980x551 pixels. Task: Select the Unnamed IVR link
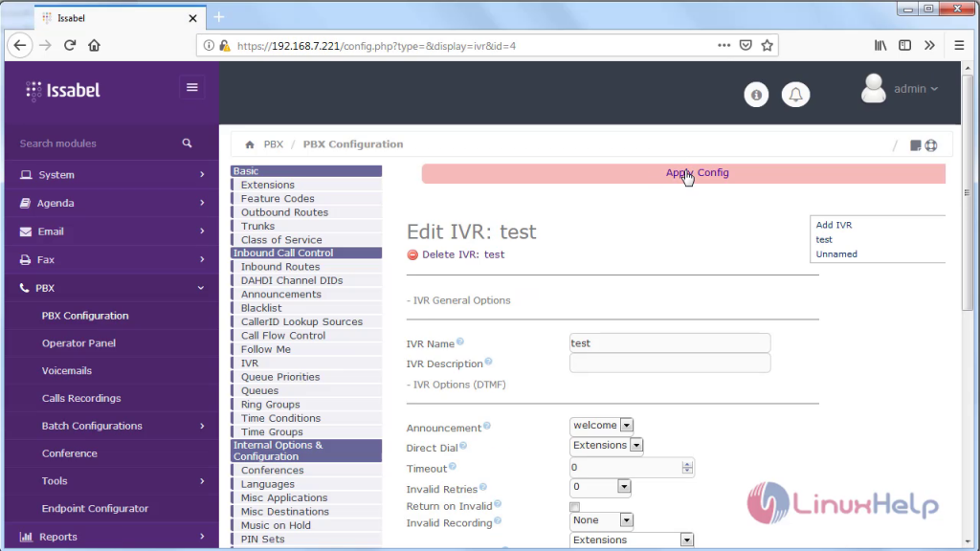[x=836, y=254]
